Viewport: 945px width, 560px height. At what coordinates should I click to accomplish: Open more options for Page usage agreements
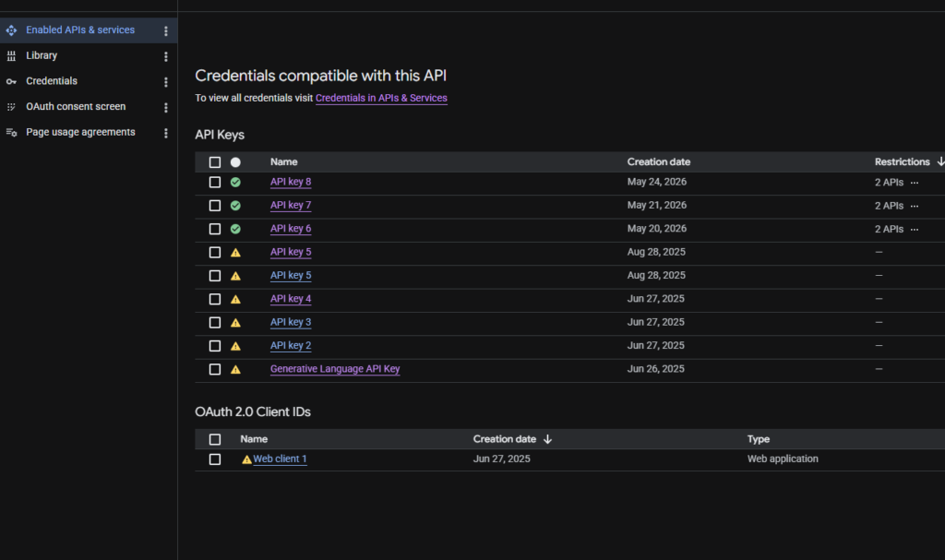pyautogui.click(x=166, y=133)
